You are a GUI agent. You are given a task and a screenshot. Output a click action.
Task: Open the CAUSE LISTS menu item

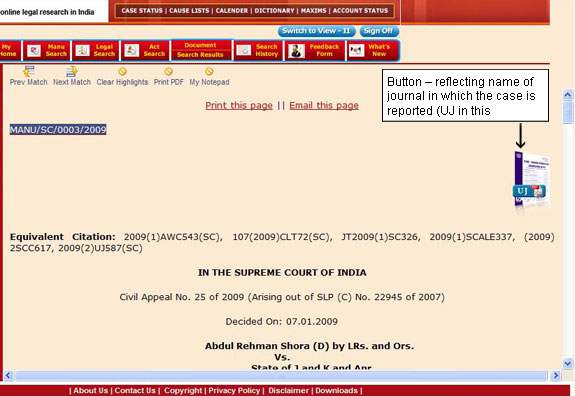(x=189, y=11)
